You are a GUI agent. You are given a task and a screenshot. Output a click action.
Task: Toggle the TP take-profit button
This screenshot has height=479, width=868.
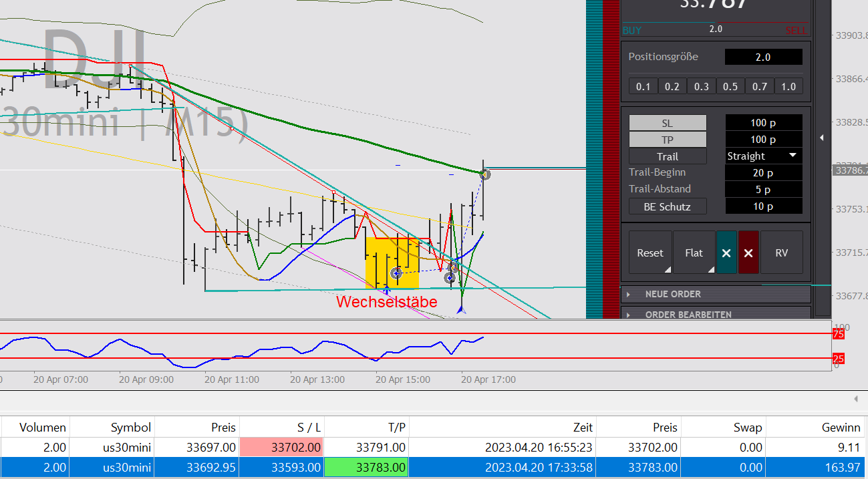(x=667, y=140)
